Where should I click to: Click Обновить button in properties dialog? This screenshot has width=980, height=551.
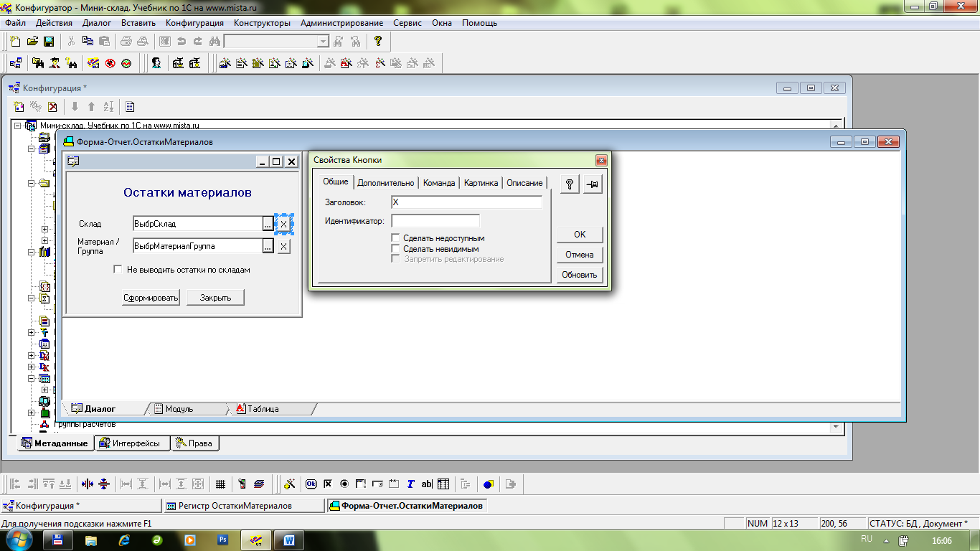[x=580, y=275]
